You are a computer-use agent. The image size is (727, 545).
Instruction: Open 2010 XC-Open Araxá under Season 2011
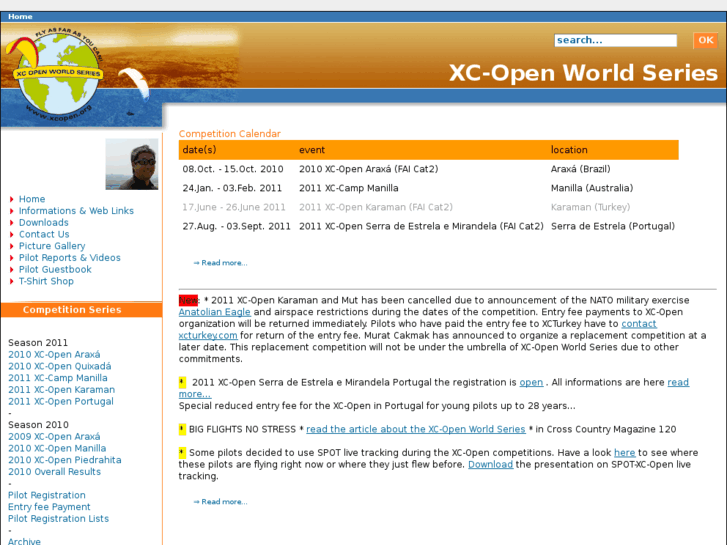[x=54, y=354]
